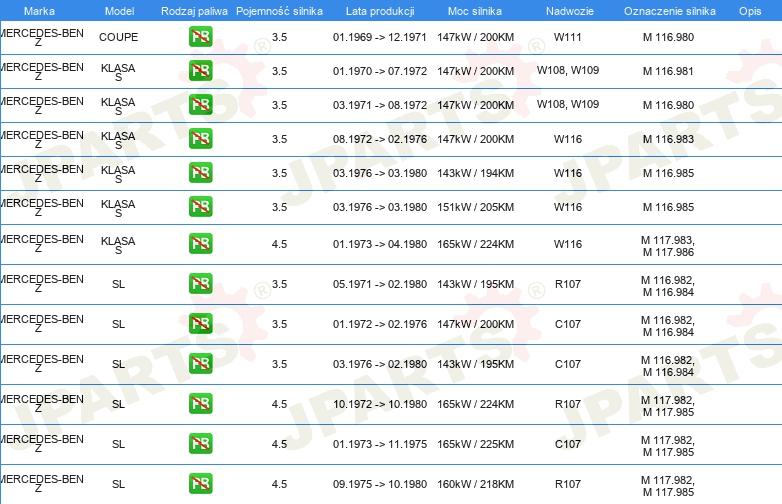Select the power value 151kW / 205KM
This screenshot has height=504, width=782.
click(x=475, y=207)
